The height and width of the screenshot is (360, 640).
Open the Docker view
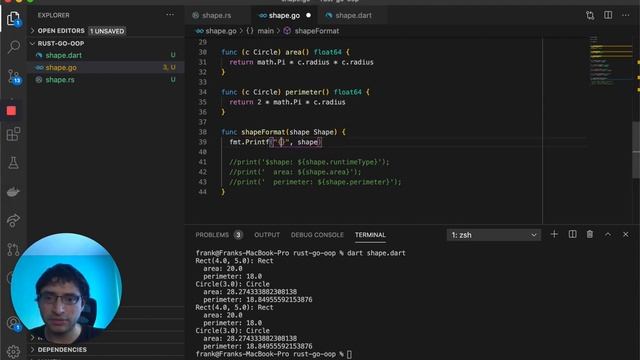[x=13, y=192]
